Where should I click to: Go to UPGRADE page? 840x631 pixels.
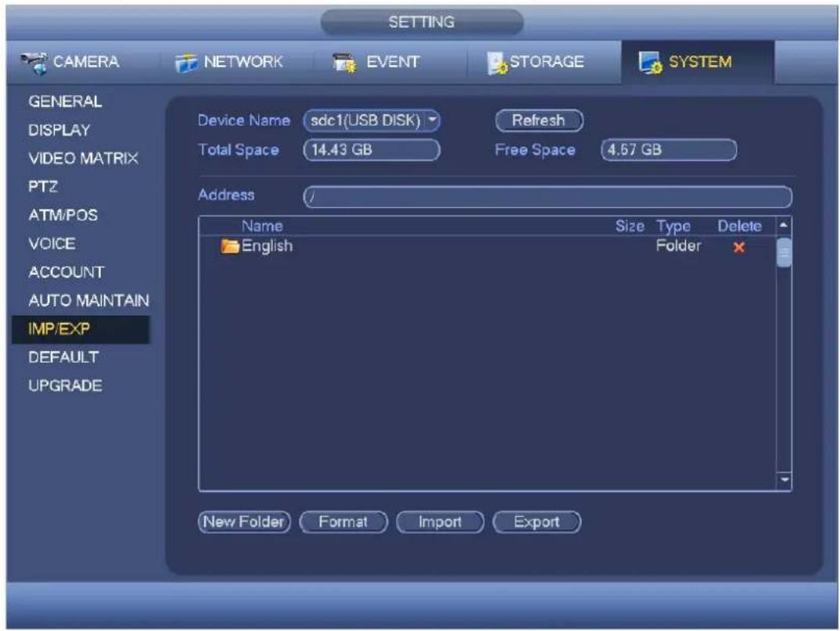click(65, 385)
